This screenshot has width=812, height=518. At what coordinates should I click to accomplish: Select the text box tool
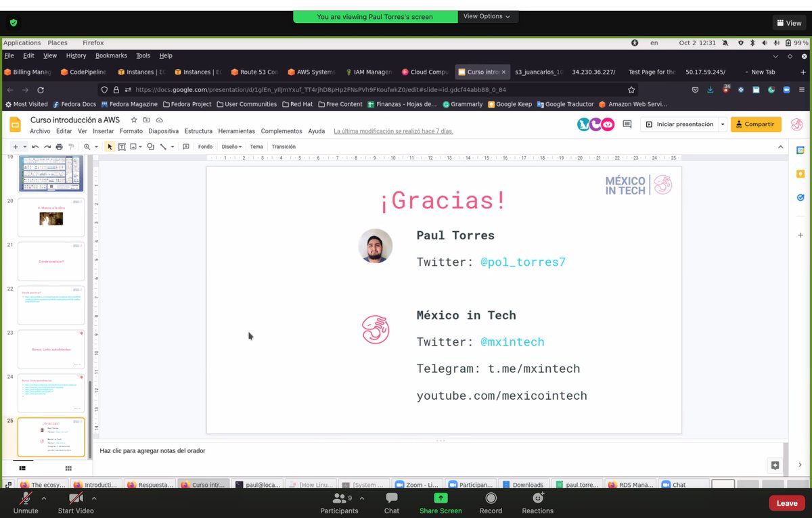coord(122,147)
